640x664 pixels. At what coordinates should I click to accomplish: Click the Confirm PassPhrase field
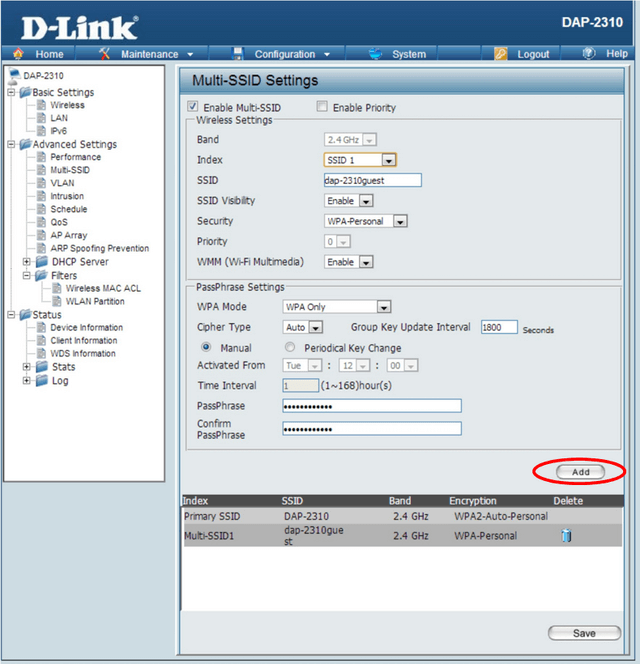(372, 429)
